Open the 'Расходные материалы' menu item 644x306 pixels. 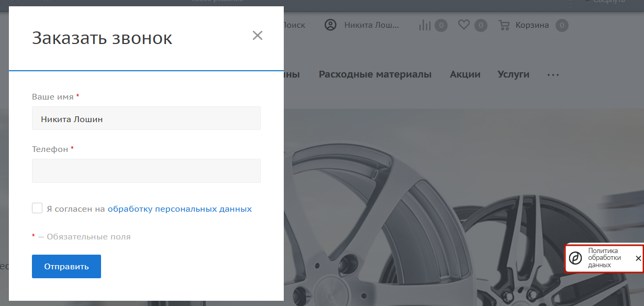point(375,74)
